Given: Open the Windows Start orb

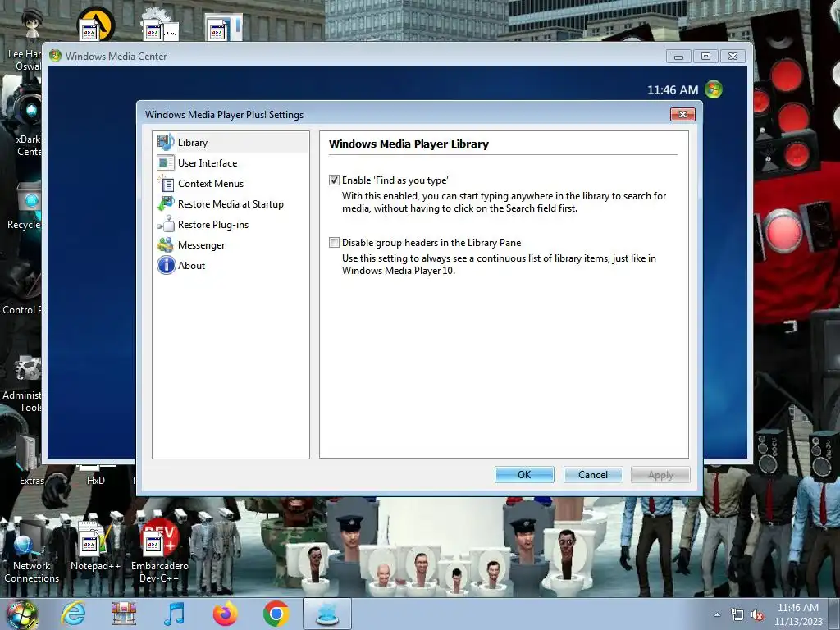Looking at the screenshot, I should point(22,614).
